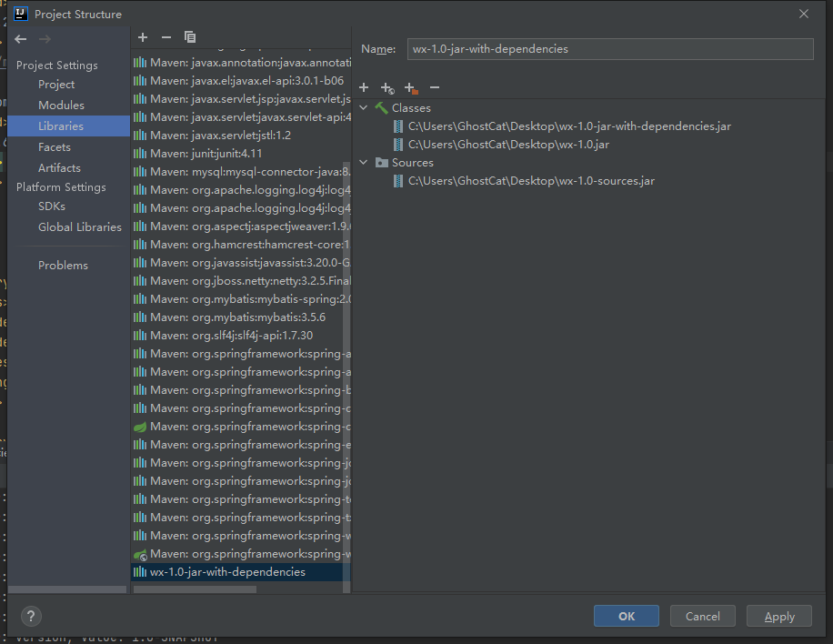The width and height of the screenshot is (833, 644).
Task: Click library icon beside org.mybatis:mybatis:3.5.6
Action: (140, 317)
